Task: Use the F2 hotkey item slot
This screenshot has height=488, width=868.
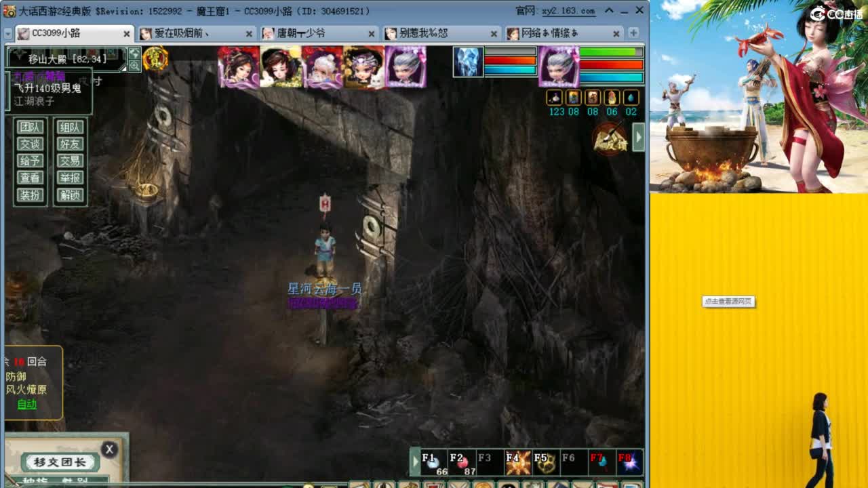Action: tap(462, 462)
